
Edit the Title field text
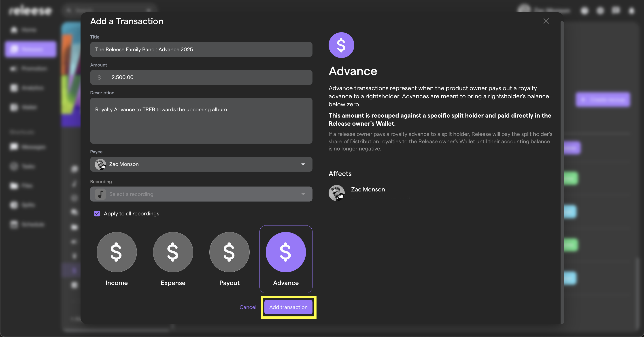click(201, 49)
